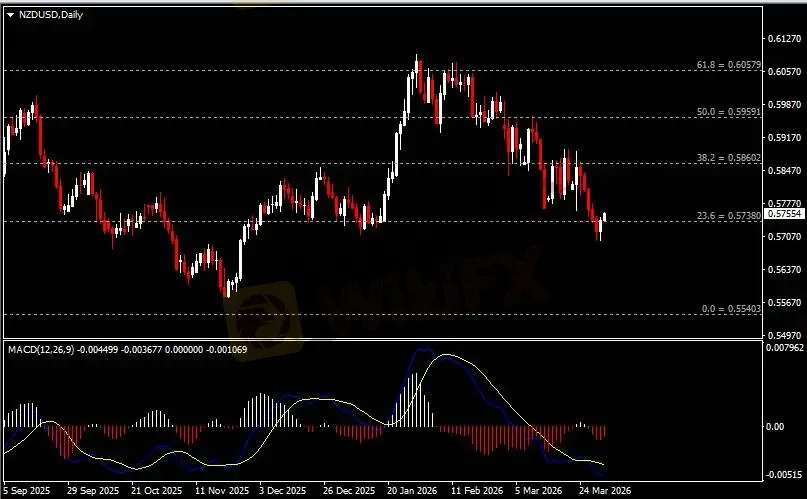Screen dimensions: 807x499
Task: Click the 11 Nov 2025 date marker
Action: coord(220,491)
